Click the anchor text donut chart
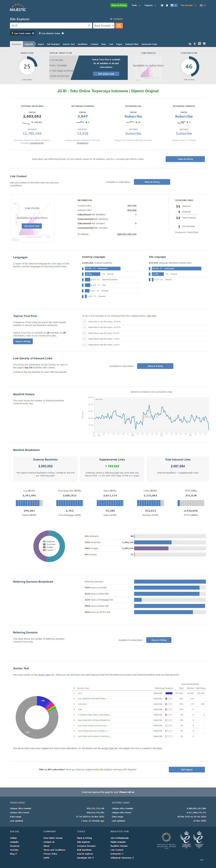This screenshot has height=868, width=216. tap(37, 717)
